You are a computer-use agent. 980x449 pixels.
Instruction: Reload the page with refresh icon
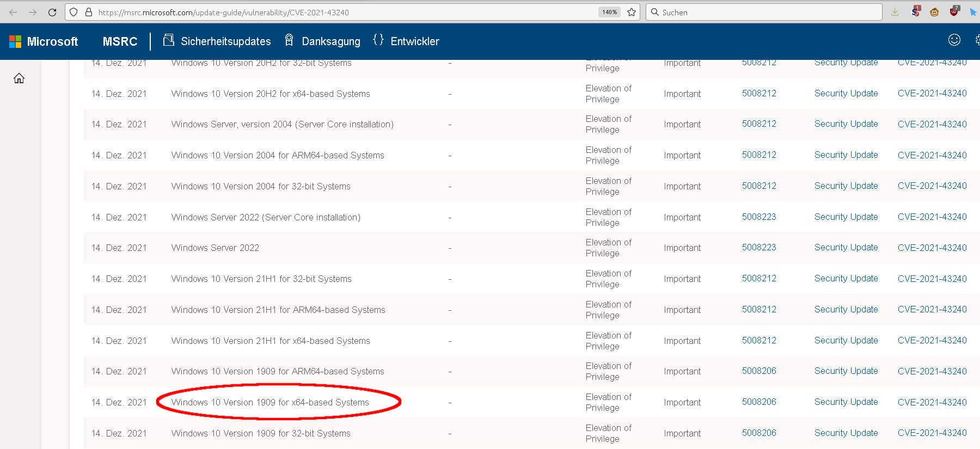point(52,12)
